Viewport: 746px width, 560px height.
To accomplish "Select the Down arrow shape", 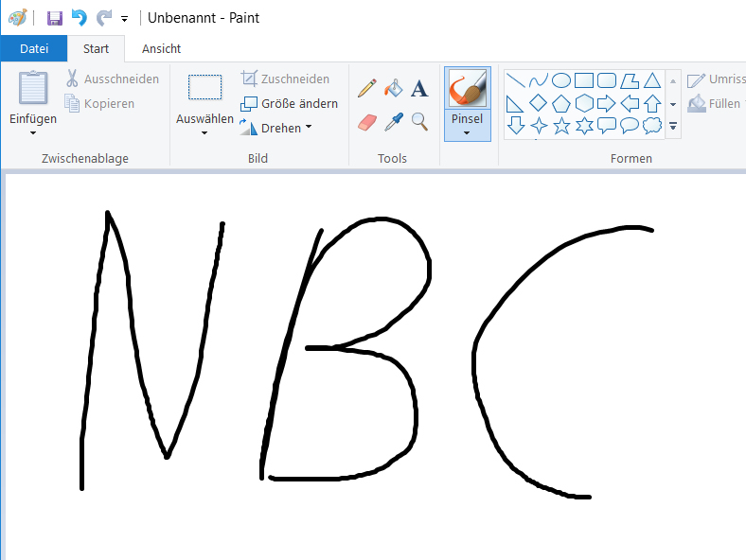I will 515,126.
